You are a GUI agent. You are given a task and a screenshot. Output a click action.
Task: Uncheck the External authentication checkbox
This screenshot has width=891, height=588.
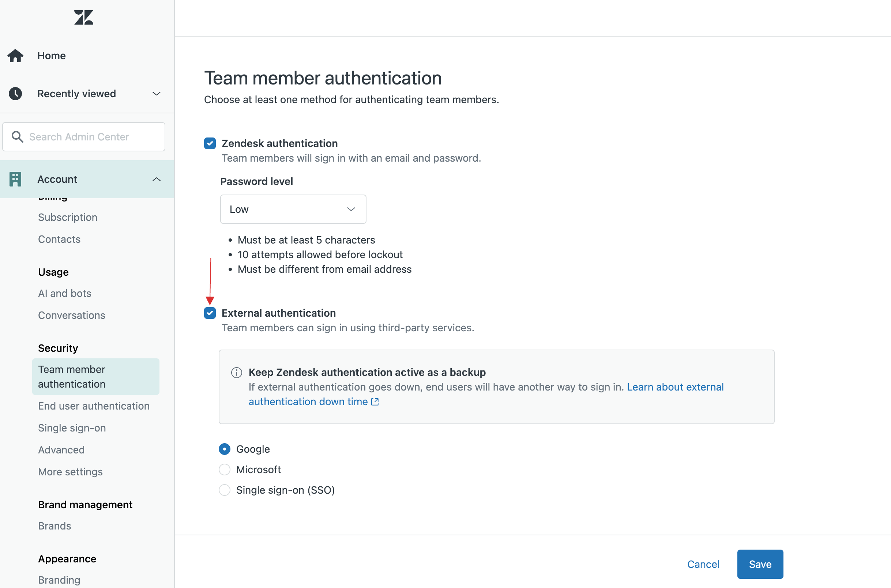point(210,313)
